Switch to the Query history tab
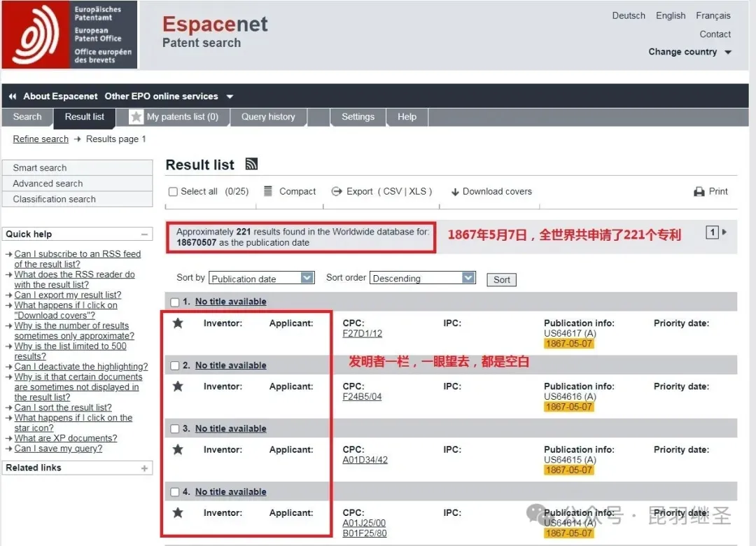The height and width of the screenshot is (546, 756). click(268, 117)
